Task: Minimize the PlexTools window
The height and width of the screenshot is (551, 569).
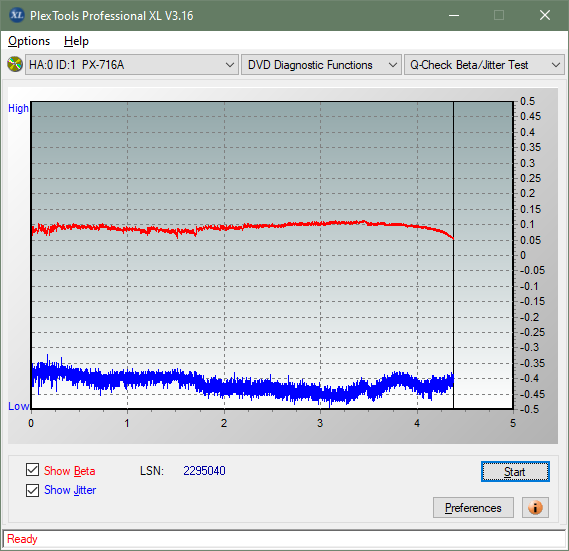Action: 454,16
